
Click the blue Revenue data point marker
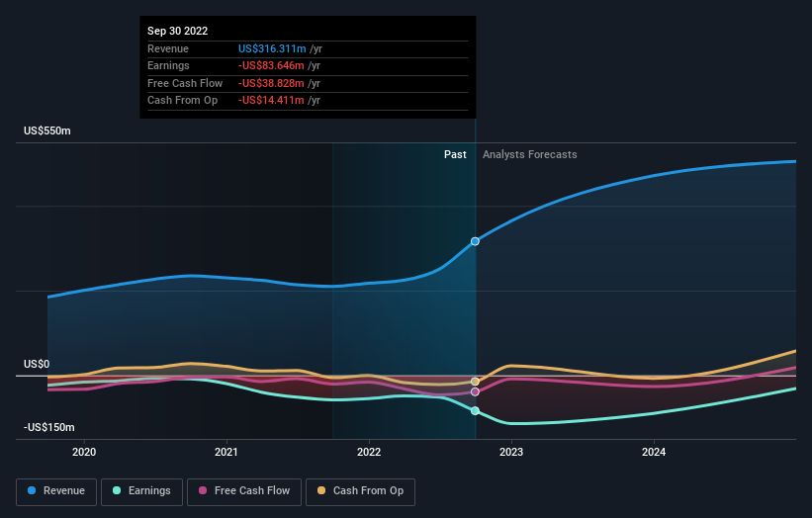pyautogui.click(x=475, y=241)
